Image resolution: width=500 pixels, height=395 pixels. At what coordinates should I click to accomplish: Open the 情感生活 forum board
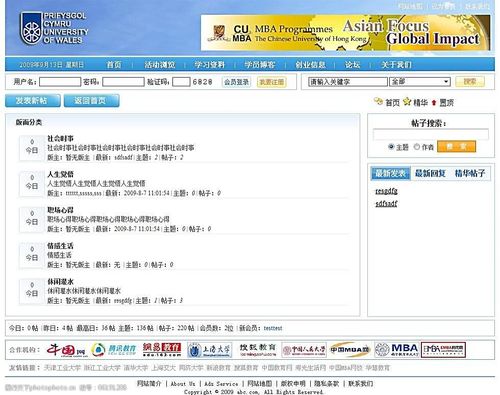pyautogui.click(x=60, y=246)
